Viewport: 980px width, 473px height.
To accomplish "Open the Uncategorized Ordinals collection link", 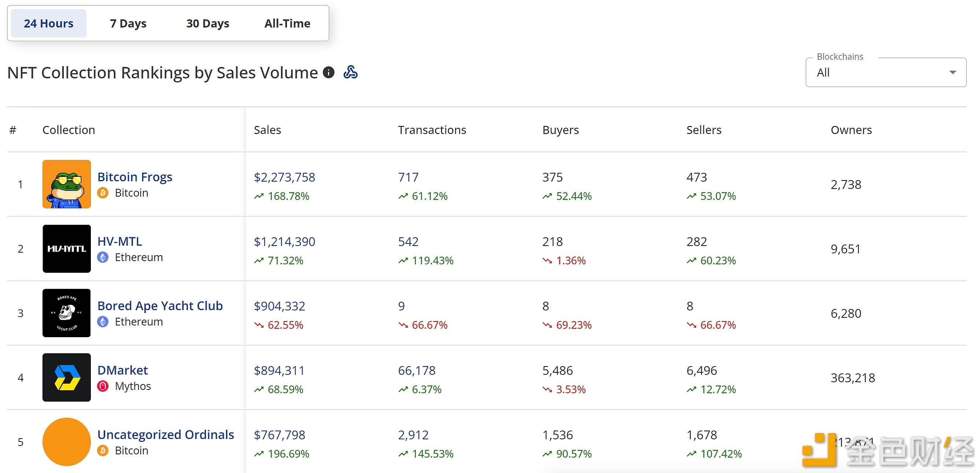I will [x=166, y=434].
